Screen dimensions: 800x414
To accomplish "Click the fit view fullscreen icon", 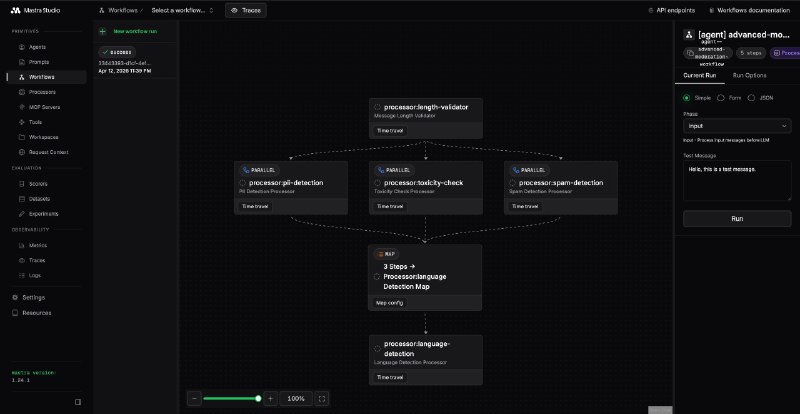I will (x=322, y=398).
